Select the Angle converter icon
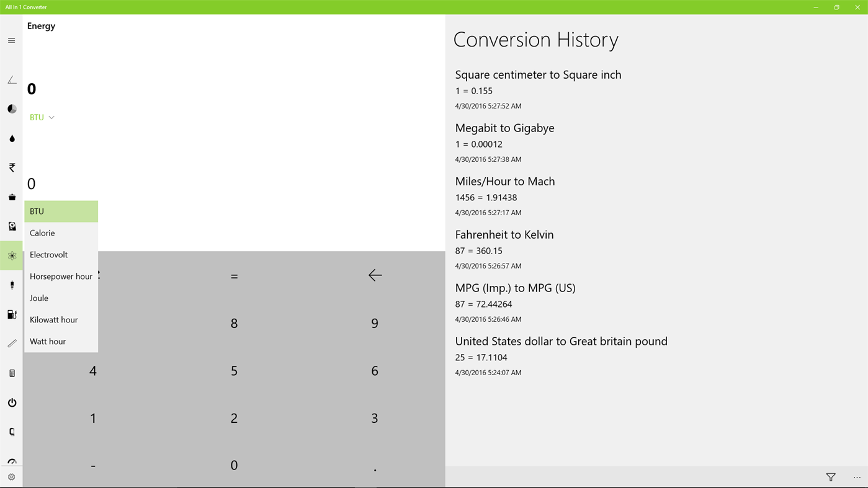This screenshot has width=868, height=488. (x=11, y=79)
